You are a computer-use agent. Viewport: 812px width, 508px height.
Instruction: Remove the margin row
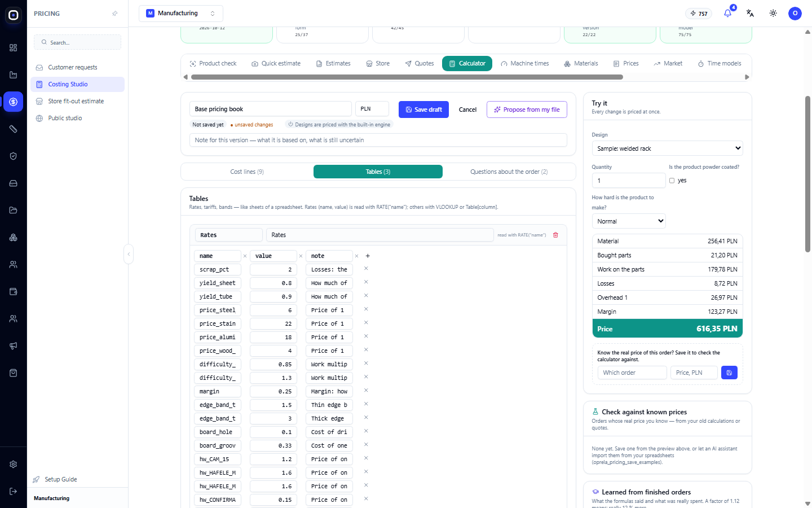pyautogui.click(x=366, y=391)
